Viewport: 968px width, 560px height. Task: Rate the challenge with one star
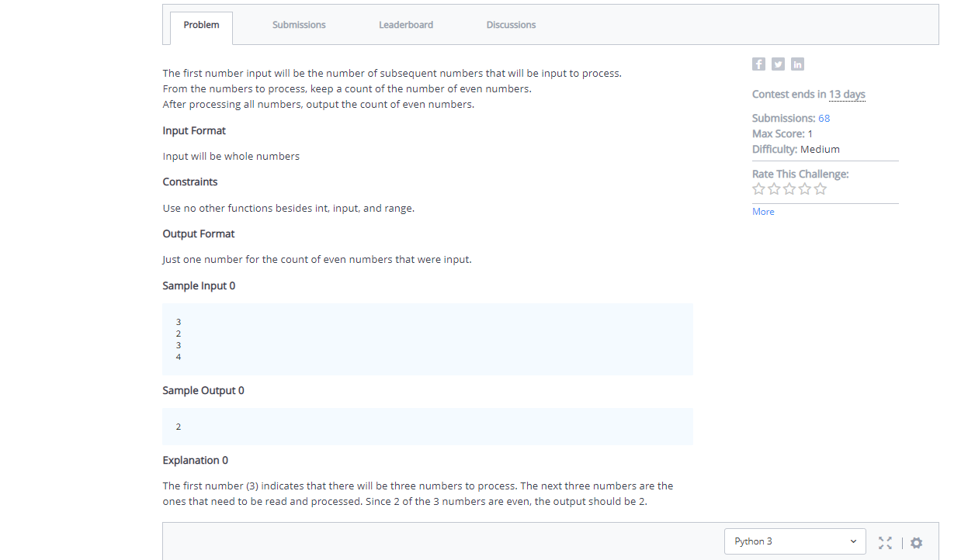pyautogui.click(x=758, y=188)
